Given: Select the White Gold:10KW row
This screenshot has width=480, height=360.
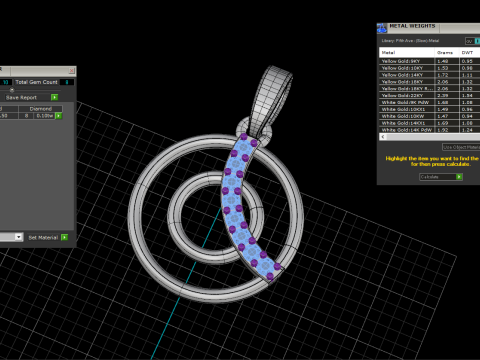Looking at the screenshot, I should (430, 116).
